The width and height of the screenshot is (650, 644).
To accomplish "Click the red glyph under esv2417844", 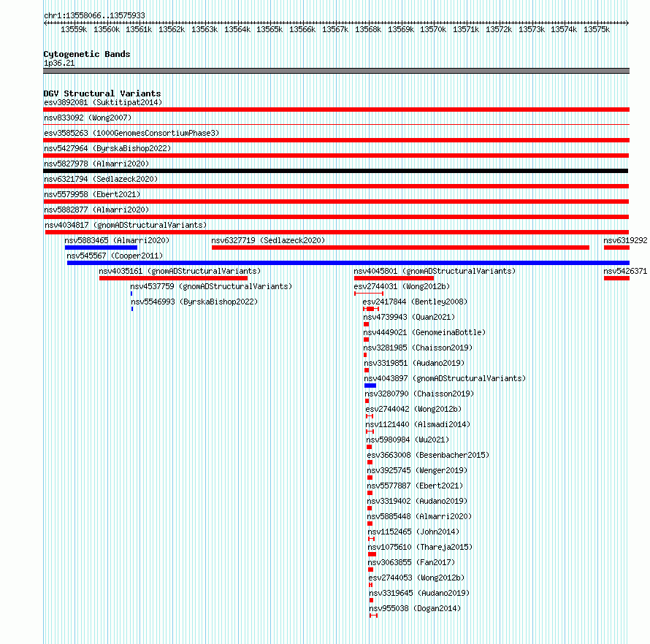I will pyautogui.click(x=371, y=309).
